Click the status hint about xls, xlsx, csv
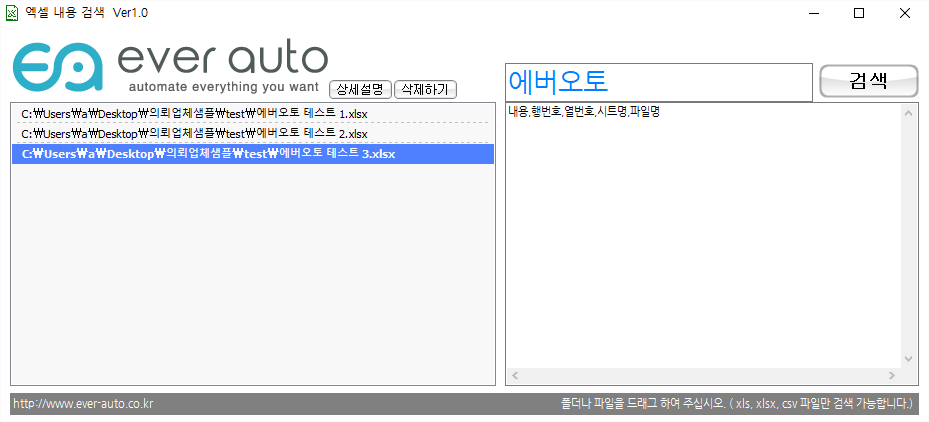Screen dimensions: 929x422 point(737,404)
